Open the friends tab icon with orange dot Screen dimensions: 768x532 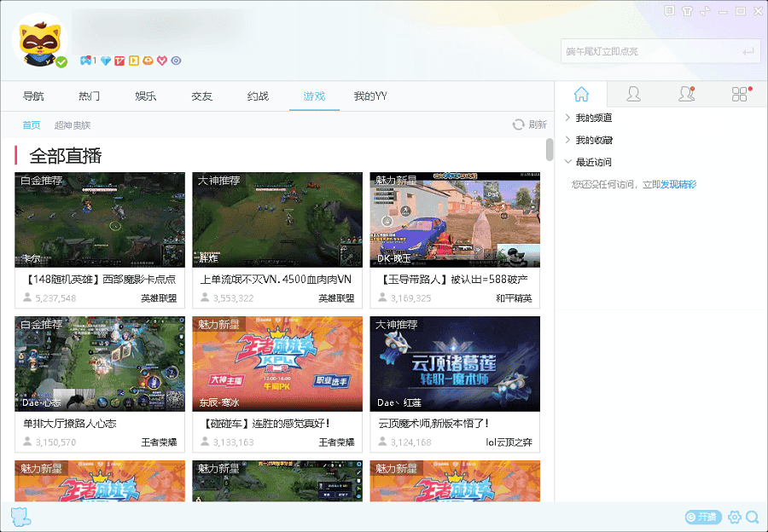click(686, 94)
